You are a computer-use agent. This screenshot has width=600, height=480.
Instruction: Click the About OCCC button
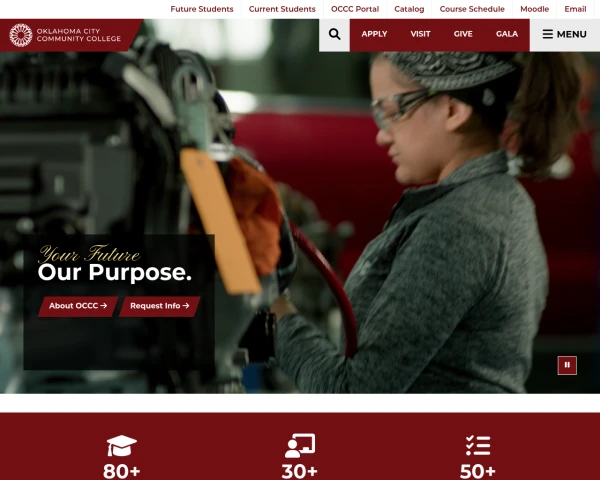coord(78,306)
